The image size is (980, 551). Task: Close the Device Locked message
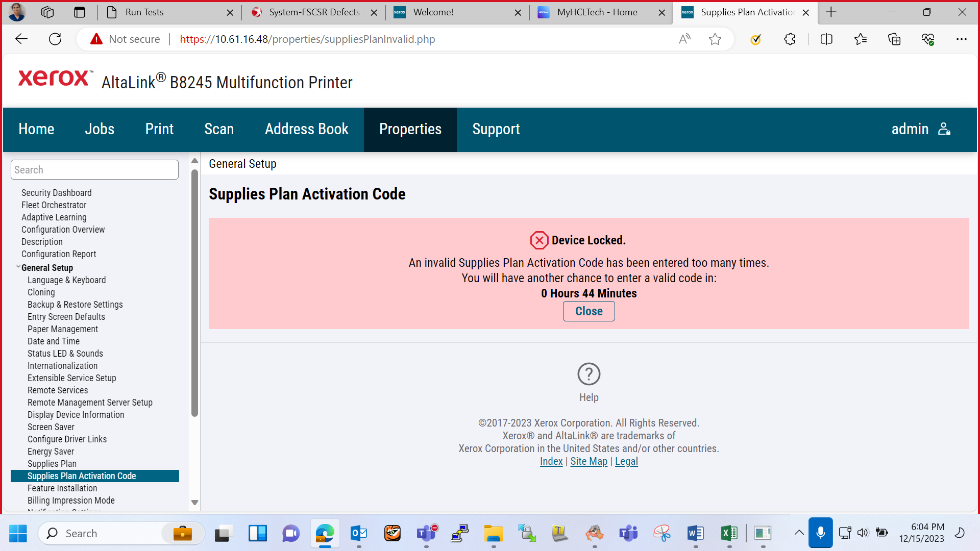pos(589,311)
